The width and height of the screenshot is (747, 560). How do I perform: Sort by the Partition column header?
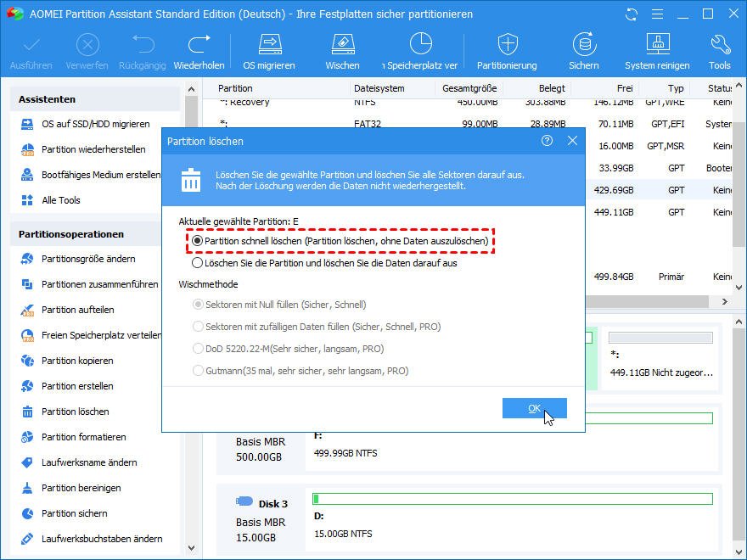click(235, 88)
